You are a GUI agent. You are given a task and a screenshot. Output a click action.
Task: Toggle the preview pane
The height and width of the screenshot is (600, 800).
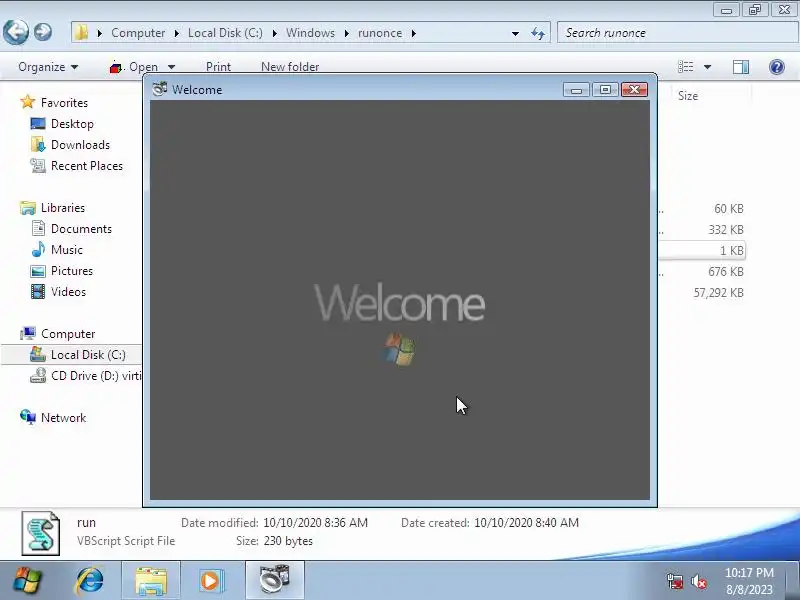point(740,67)
